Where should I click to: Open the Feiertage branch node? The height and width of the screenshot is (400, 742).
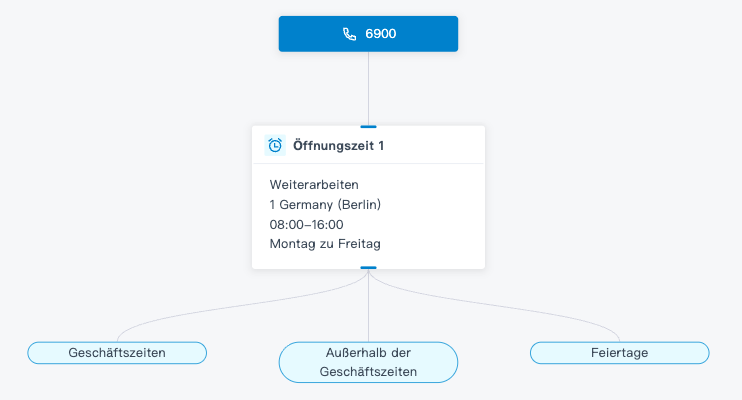click(x=619, y=352)
